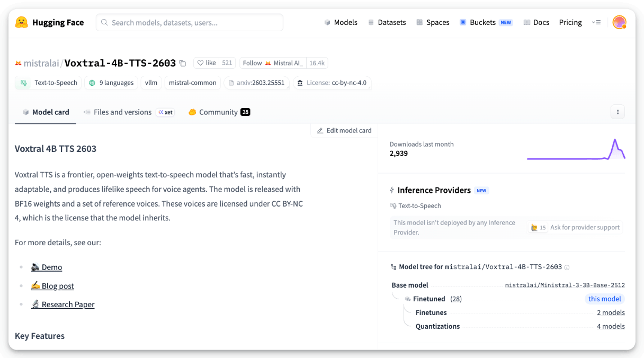
Task: Open the user profile avatar
Action: point(619,22)
